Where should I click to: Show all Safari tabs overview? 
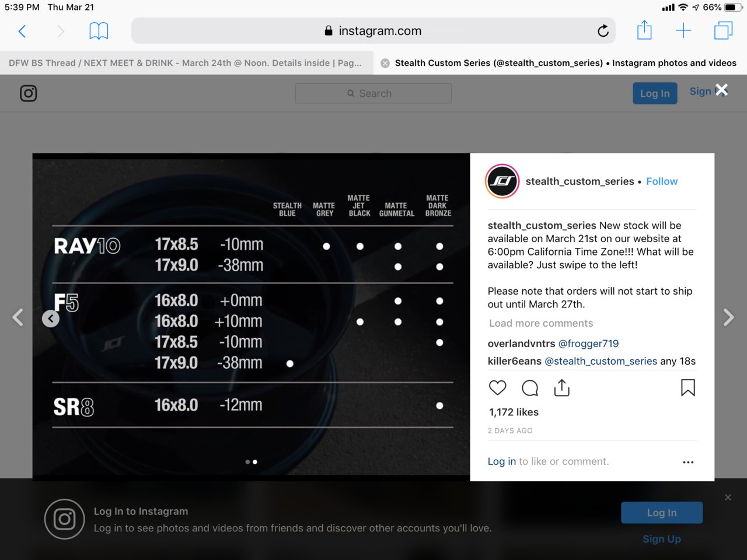pyautogui.click(x=723, y=30)
